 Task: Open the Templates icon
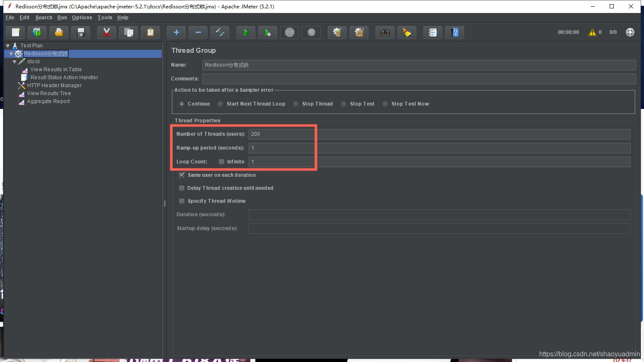[x=37, y=32]
